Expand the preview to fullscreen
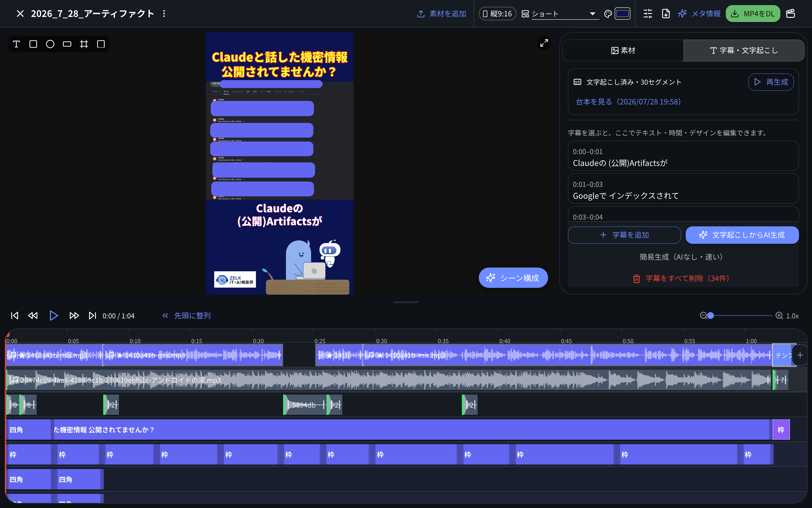This screenshot has width=812, height=508. (x=544, y=43)
